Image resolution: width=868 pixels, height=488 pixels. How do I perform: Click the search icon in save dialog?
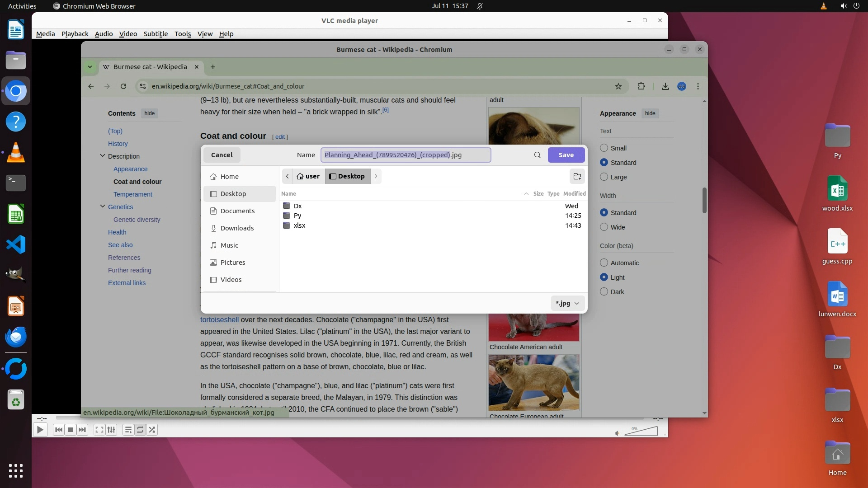[x=537, y=155]
